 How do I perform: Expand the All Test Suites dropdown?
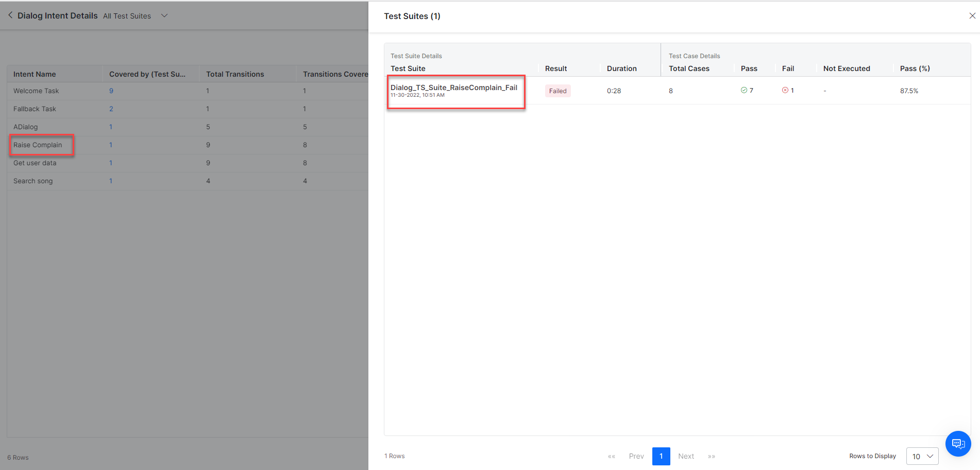[x=164, y=16]
